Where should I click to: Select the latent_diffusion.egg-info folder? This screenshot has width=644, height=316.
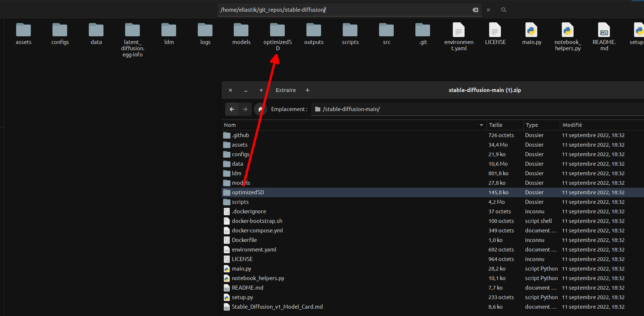point(132,30)
